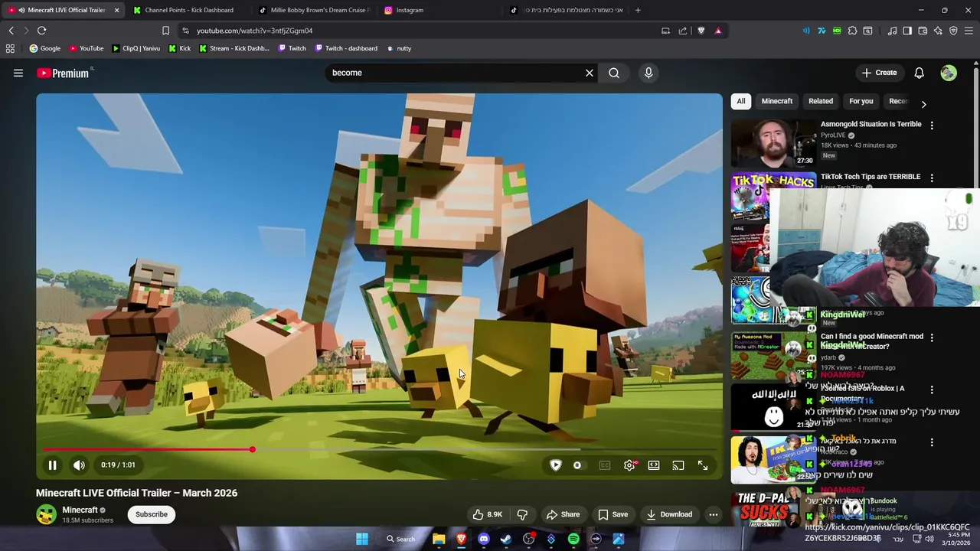This screenshot has height=551, width=980.
Task: Open options for 'TikTok Tech Tips are TERRIBLE'
Action: 932,178
